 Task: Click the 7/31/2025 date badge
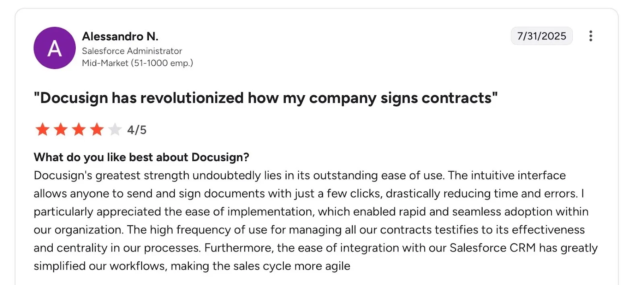click(x=541, y=36)
